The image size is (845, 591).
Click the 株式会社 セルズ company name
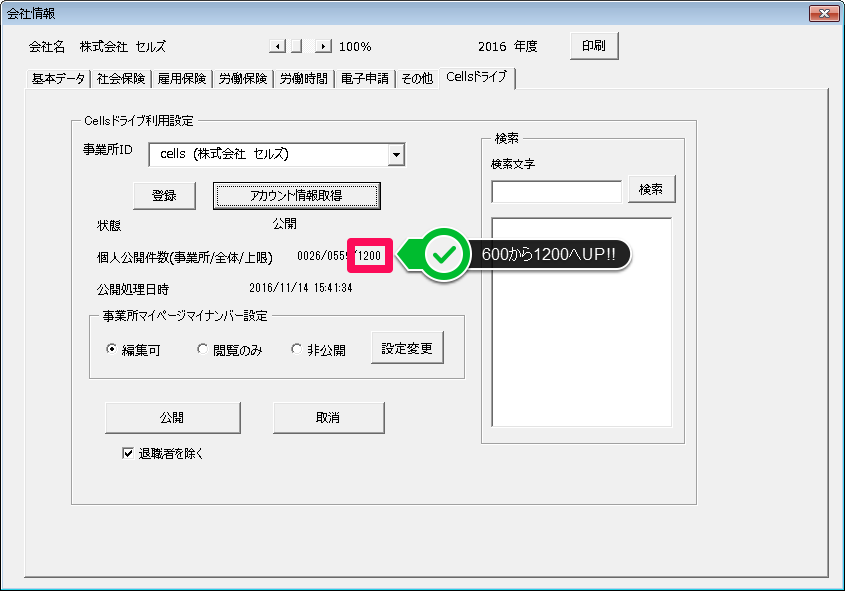click(123, 47)
